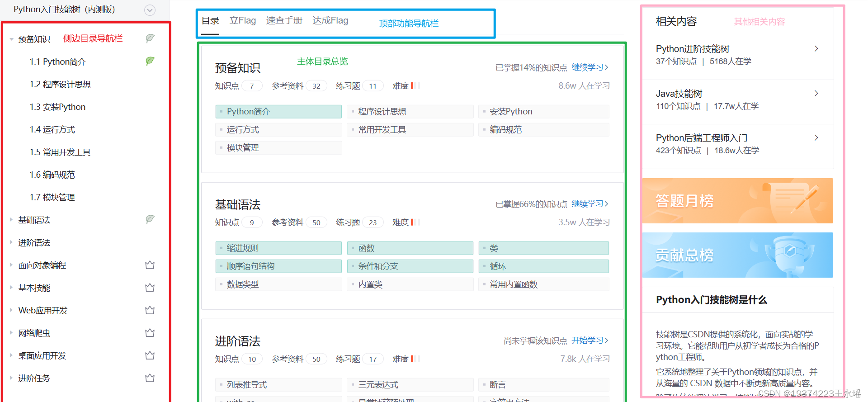Click 继续学习 link in 预备知识 card
This screenshot has height=402, width=868.
[x=590, y=67]
